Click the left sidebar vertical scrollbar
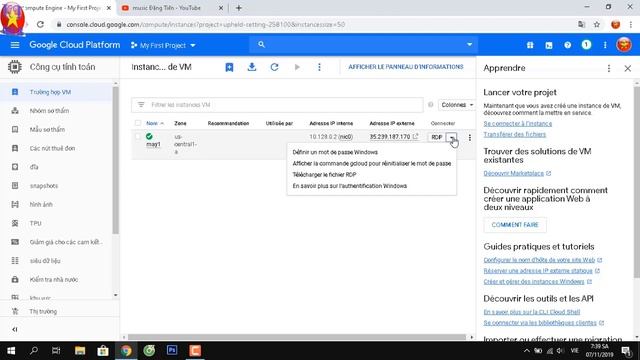This screenshot has height=360, width=640. tap(116, 160)
